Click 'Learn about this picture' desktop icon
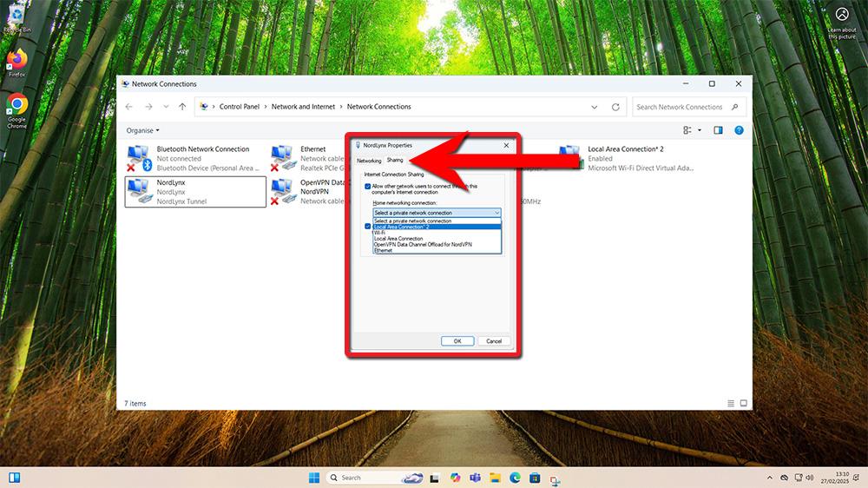 click(841, 23)
